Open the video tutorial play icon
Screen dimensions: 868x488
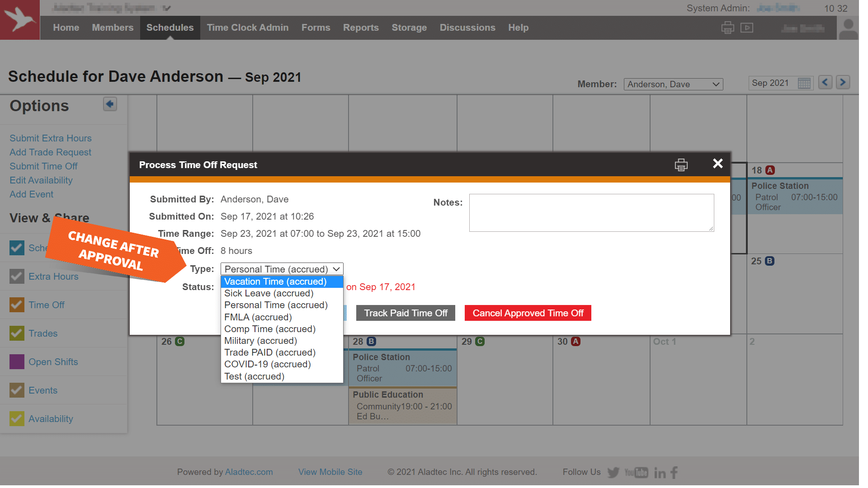coord(747,28)
